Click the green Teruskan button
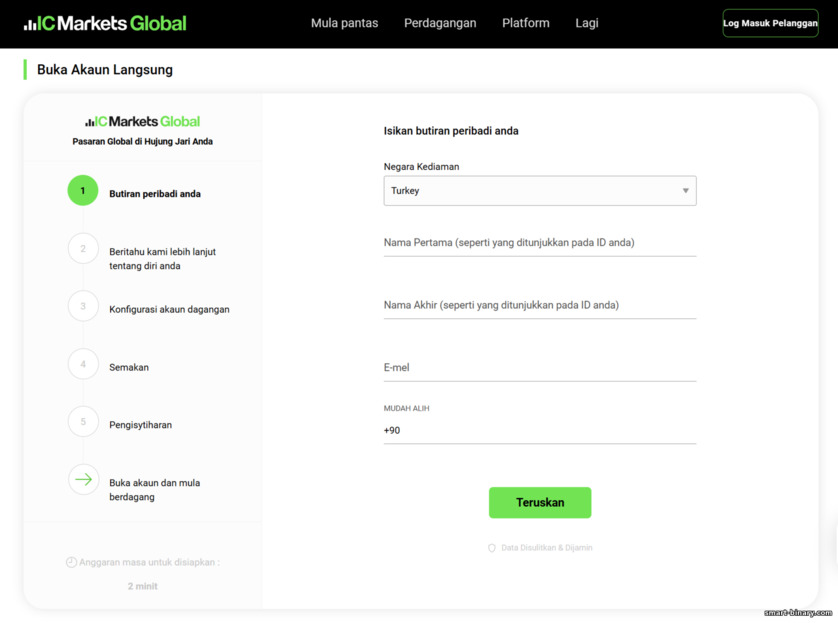 coord(540,502)
